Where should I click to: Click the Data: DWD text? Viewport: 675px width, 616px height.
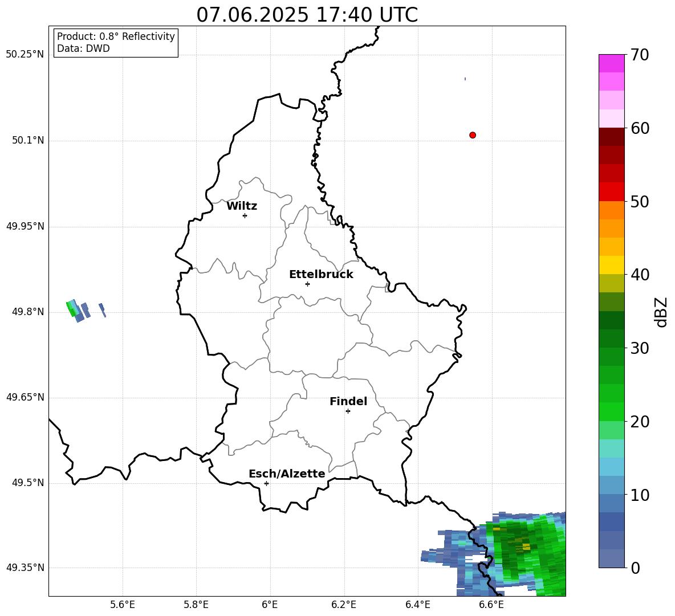coord(83,48)
